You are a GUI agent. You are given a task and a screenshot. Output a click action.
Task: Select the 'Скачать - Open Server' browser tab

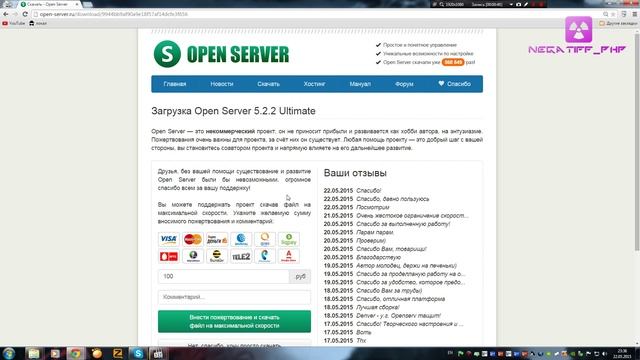48,4
